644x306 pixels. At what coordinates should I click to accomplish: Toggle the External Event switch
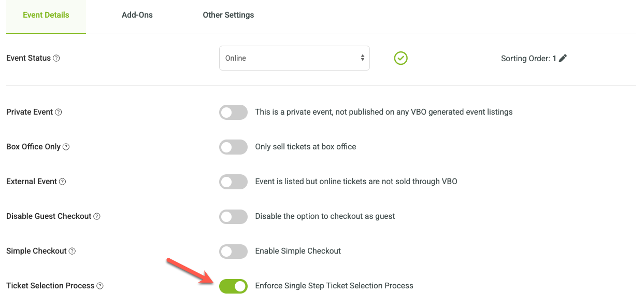[233, 182]
